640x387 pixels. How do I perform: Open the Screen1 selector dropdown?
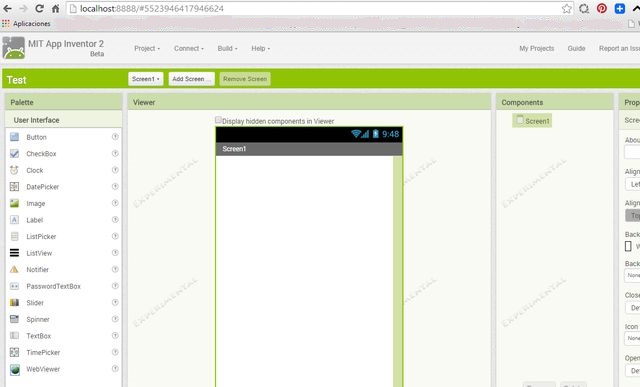(x=146, y=79)
